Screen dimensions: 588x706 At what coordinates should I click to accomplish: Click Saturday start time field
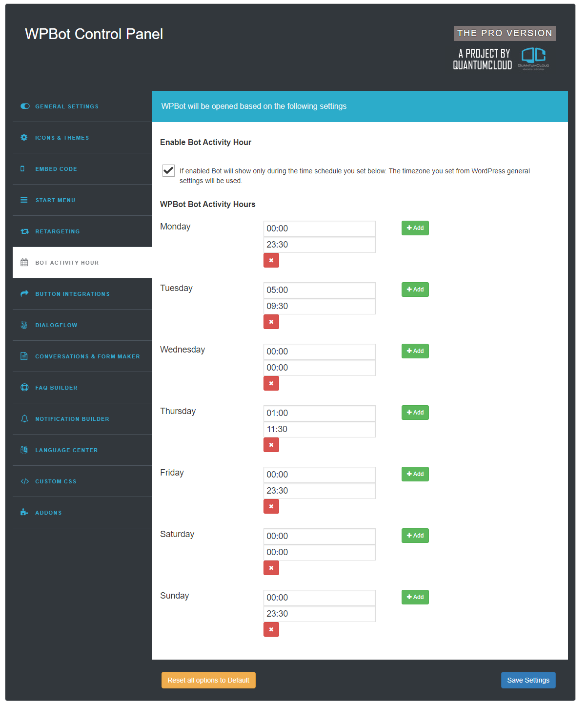(320, 536)
